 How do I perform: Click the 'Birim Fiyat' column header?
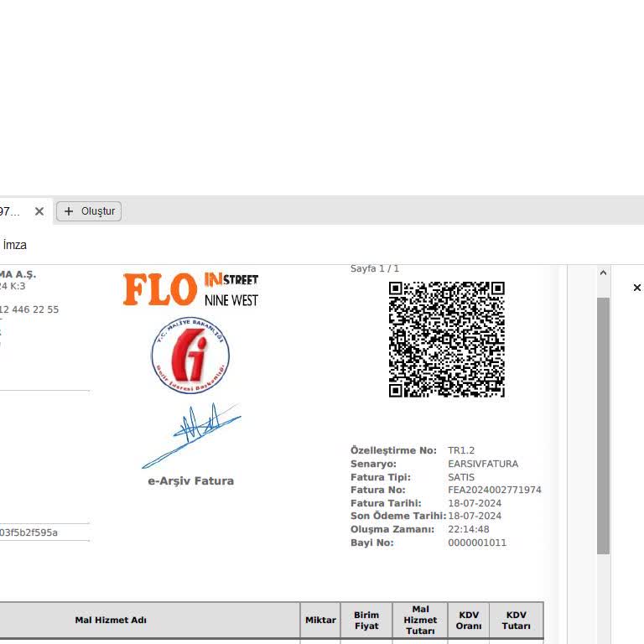(x=366, y=621)
